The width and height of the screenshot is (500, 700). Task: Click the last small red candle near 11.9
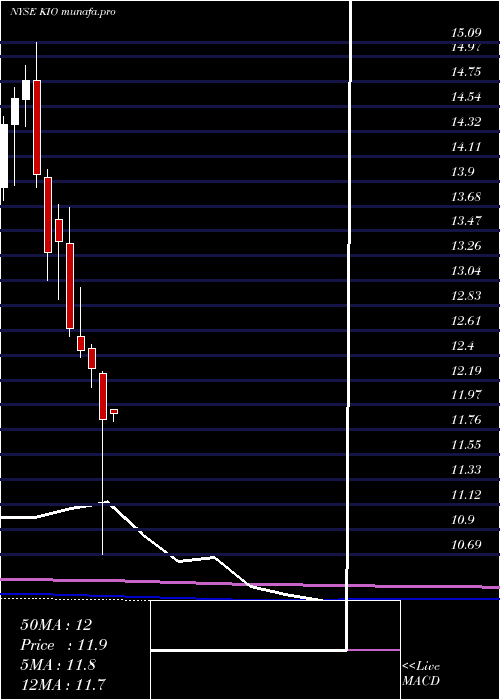tap(114, 411)
